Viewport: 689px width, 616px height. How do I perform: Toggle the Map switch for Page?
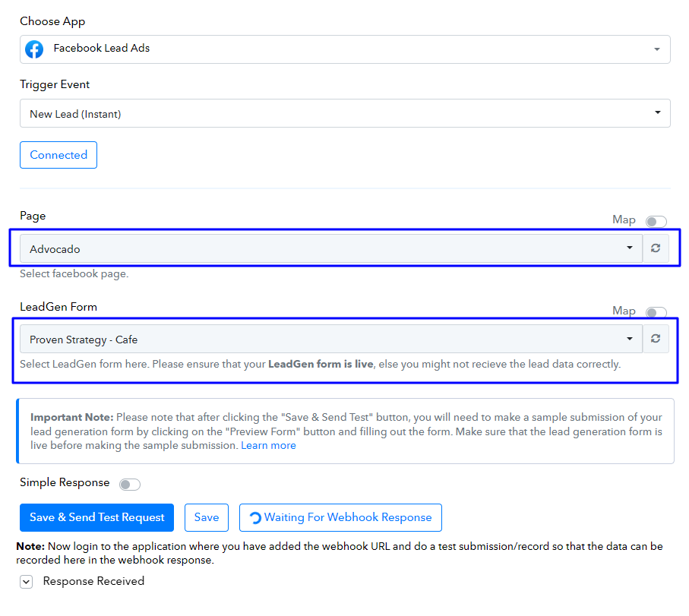click(x=656, y=222)
